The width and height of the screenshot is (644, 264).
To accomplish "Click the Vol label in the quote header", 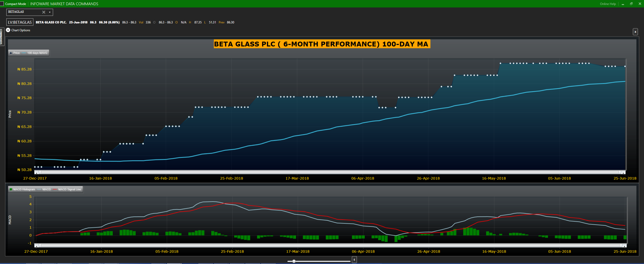I will pyautogui.click(x=141, y=22).
